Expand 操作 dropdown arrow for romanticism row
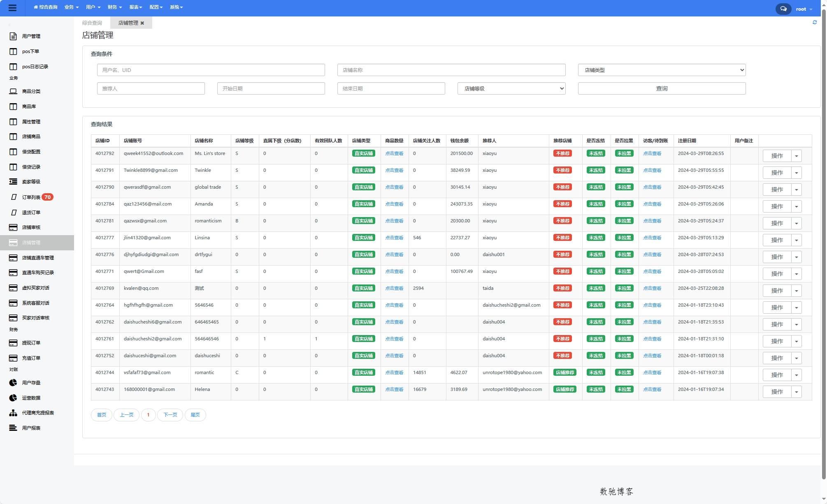 coord(797,223)
